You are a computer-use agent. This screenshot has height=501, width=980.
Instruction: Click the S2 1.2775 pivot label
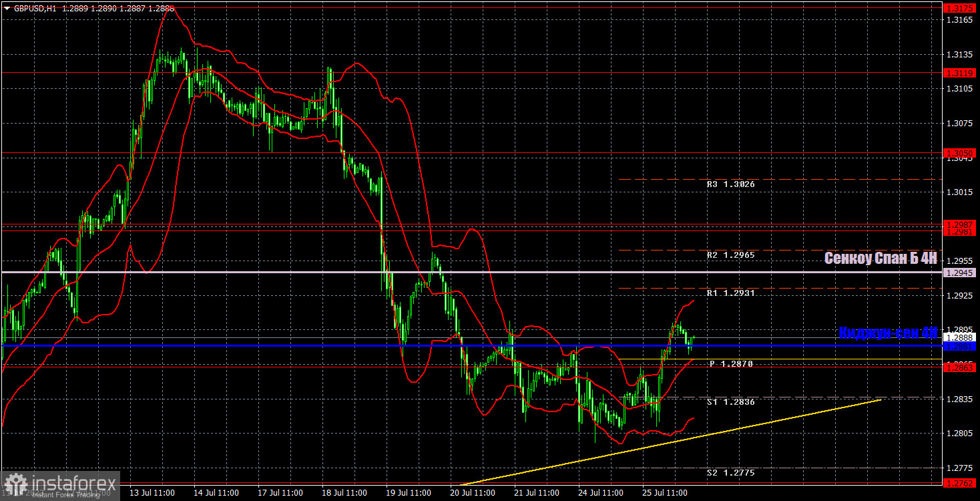731,473
